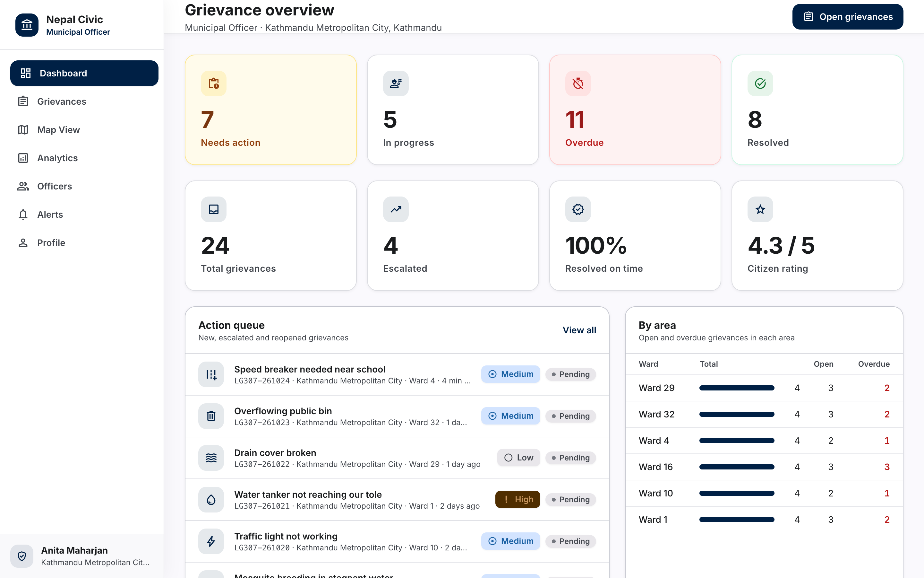Click the Alerts bell icon in sidebar
Viewport: 924px width, 578px height.
(x=23, y=215)
